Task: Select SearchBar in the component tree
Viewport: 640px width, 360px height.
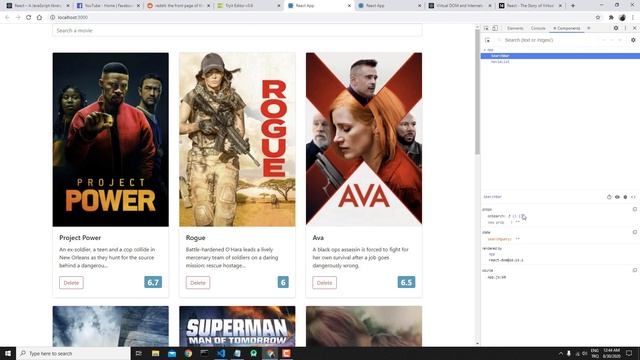Action: pyautogui.click(x=560, y=56)
